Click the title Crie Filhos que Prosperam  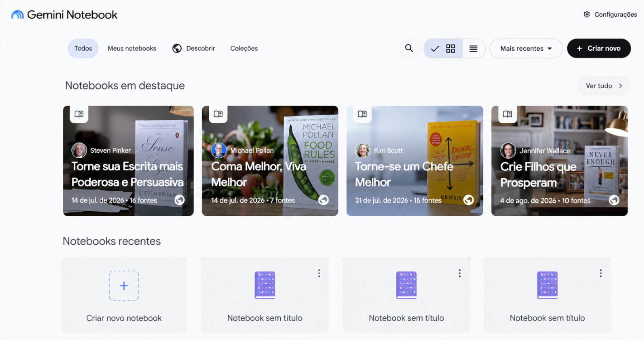[x=538, y=175]
